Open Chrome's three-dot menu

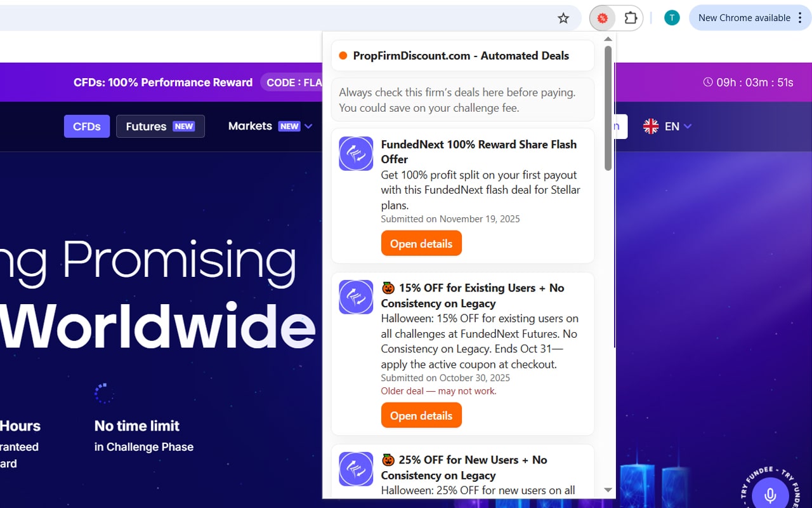[800, 18]
